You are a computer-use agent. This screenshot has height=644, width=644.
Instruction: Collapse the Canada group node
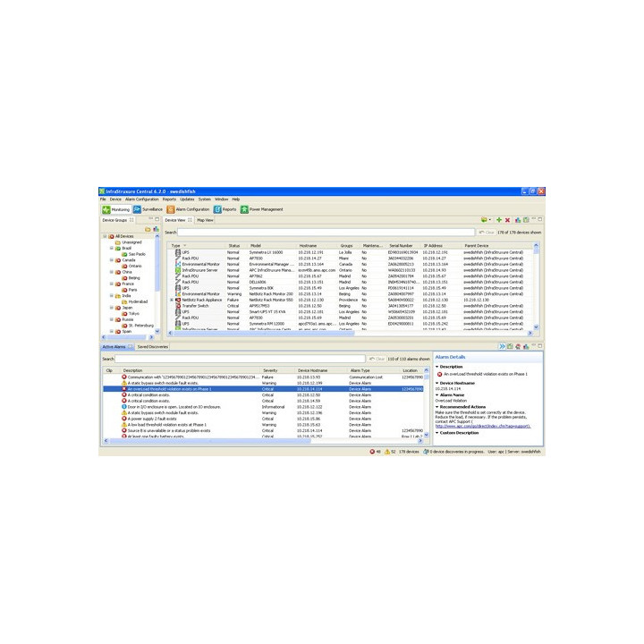(x=111, y=260)
